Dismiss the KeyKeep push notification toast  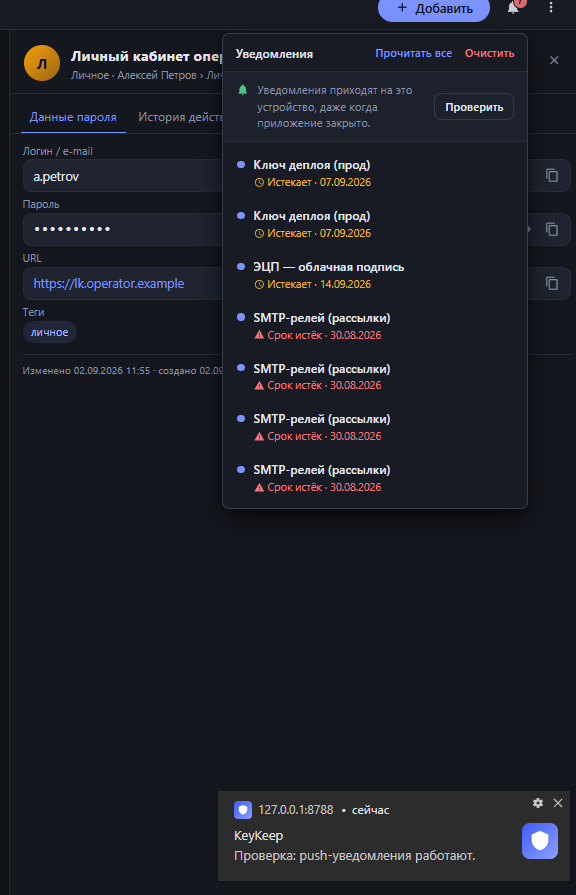point(558,803)
